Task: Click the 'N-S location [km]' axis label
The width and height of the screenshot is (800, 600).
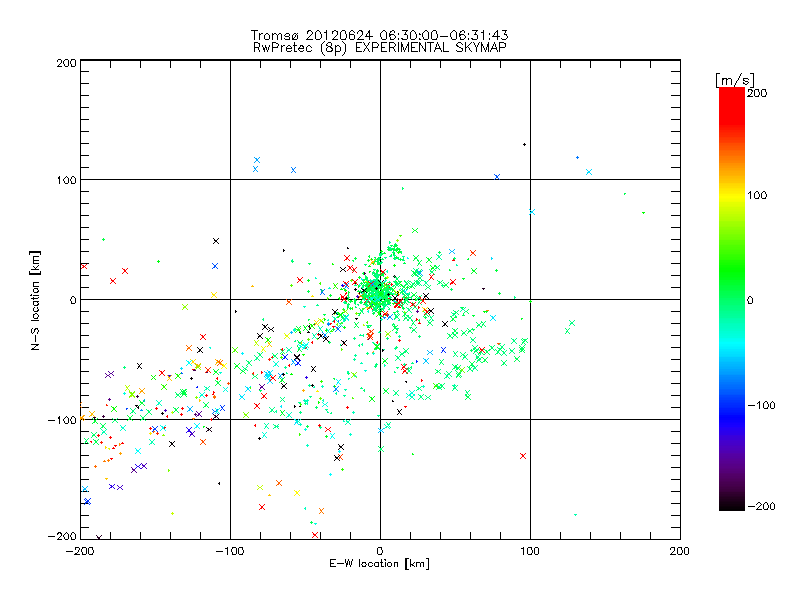Action: point(35,300)
